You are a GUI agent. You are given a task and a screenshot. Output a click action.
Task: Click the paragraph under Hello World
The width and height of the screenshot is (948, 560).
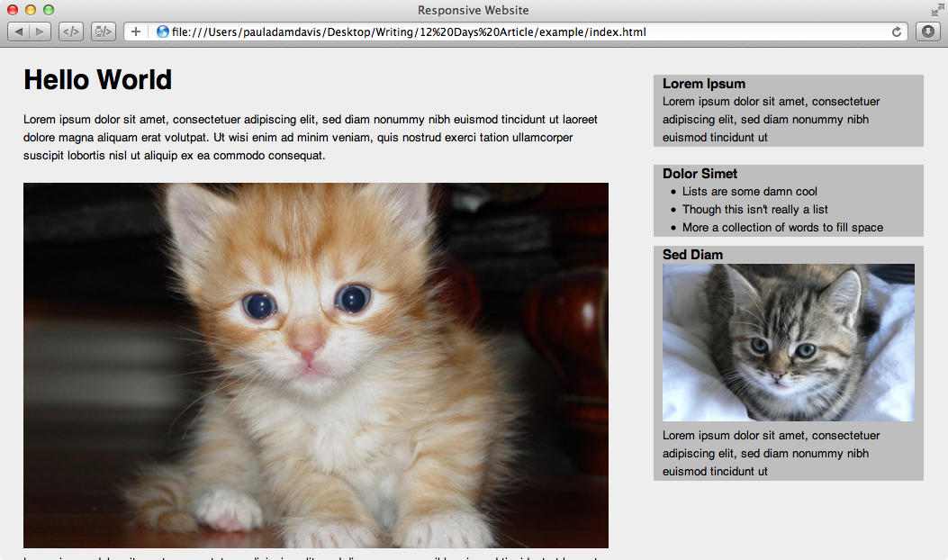pos(311,137)
